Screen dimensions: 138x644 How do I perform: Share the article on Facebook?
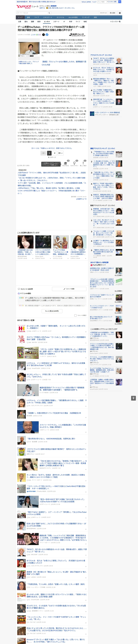(47, 35)
